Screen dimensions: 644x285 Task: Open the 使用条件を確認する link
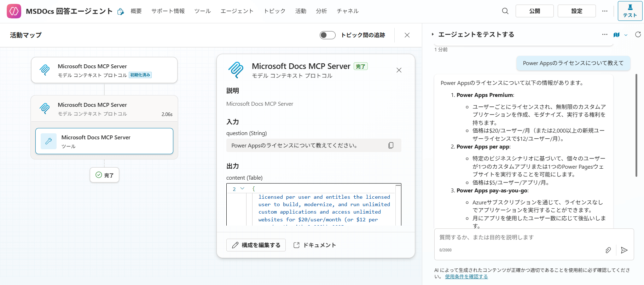(x=466, y=277)
